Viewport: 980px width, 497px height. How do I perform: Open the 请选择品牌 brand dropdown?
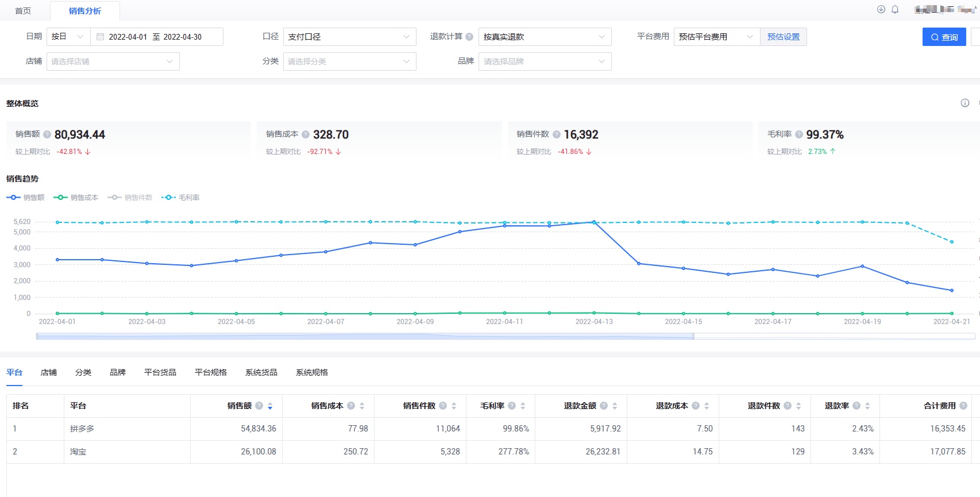(x=545, y=61)
